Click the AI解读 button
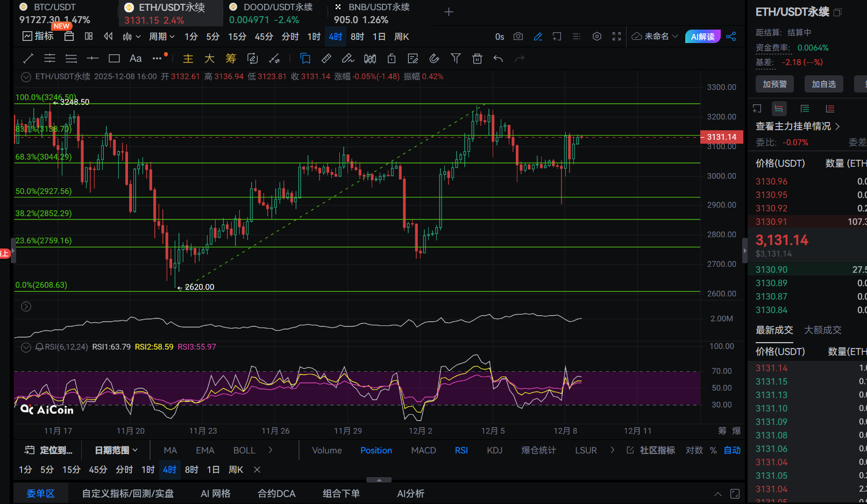Viewport: 867px width, 504px height. click(702, 37)
